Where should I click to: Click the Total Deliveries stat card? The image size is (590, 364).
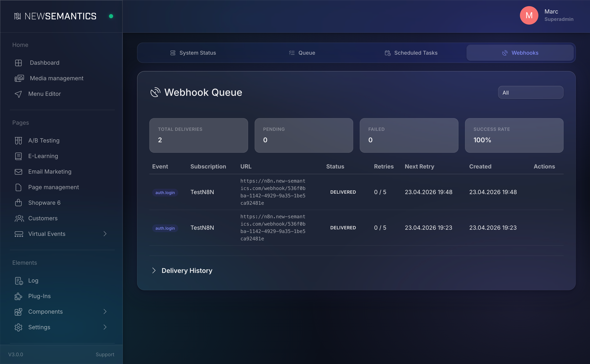pos(199,135)
